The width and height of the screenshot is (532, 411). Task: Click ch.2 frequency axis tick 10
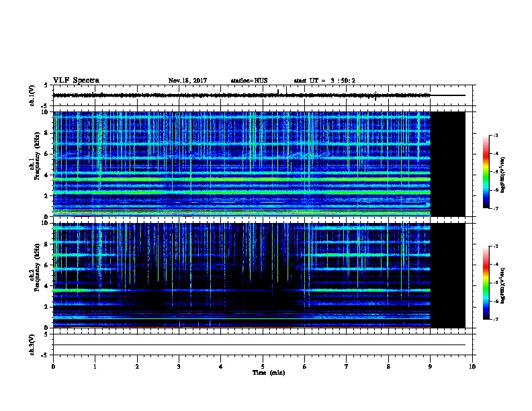coord(46,223)
